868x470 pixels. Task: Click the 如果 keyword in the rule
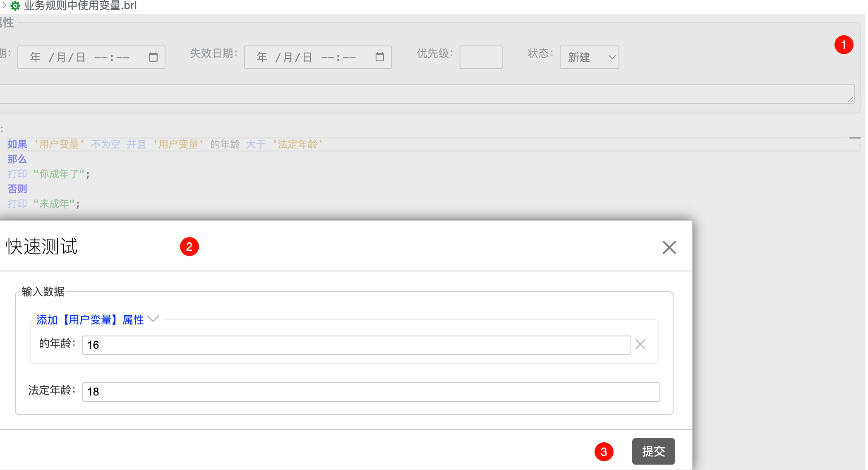[17, 144]
